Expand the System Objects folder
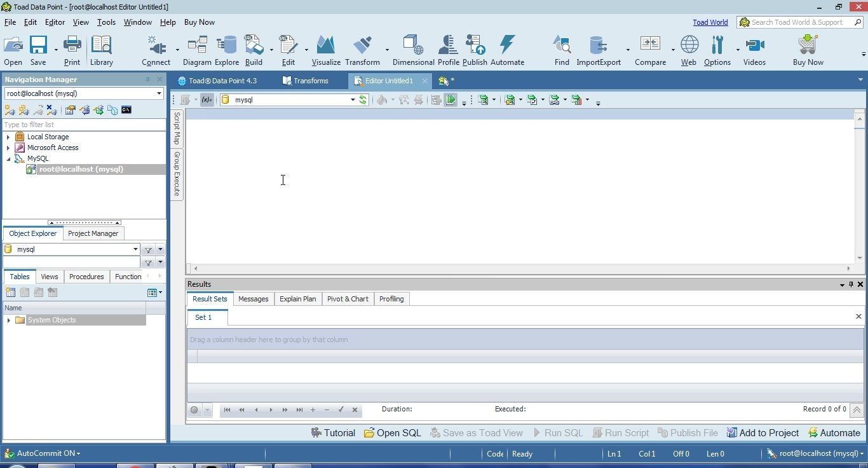Viewport: 868px width, 468px height. (x=8, y=320)
